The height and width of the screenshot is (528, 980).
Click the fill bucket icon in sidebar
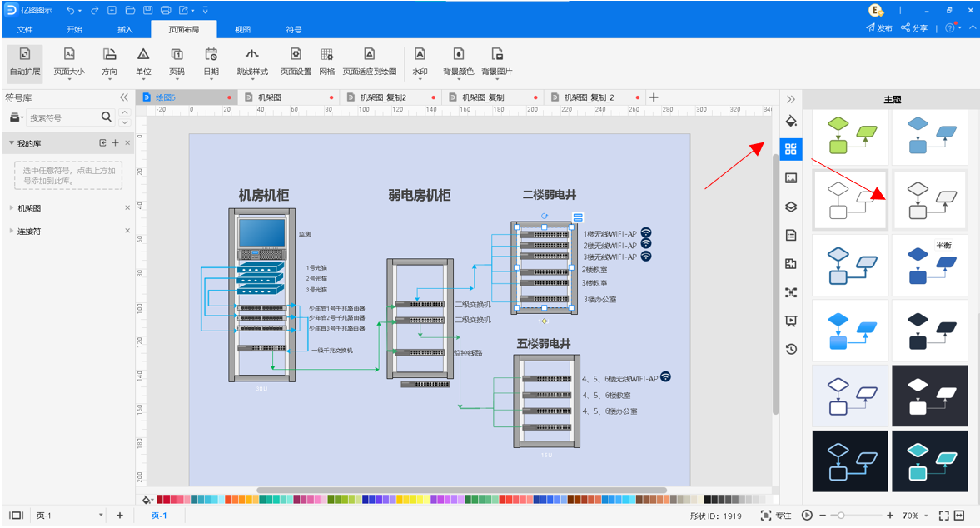pos(791,121)
